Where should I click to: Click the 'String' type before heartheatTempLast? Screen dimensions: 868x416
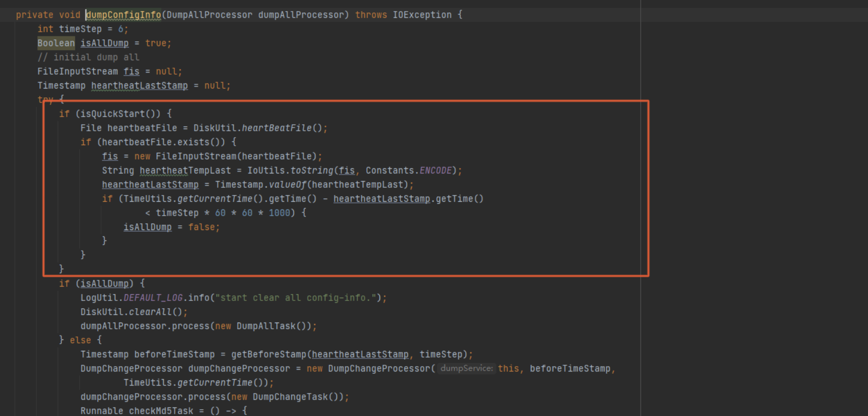[x=118, y=170]
